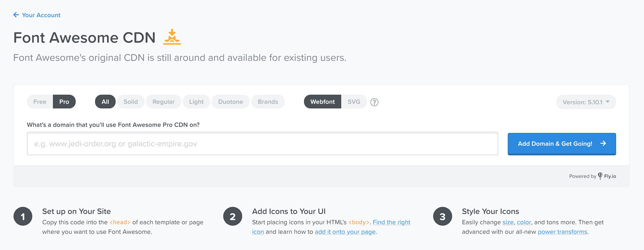Switch to the Solid style tab
The image size is (644, 250).
(x=131, y=101)
